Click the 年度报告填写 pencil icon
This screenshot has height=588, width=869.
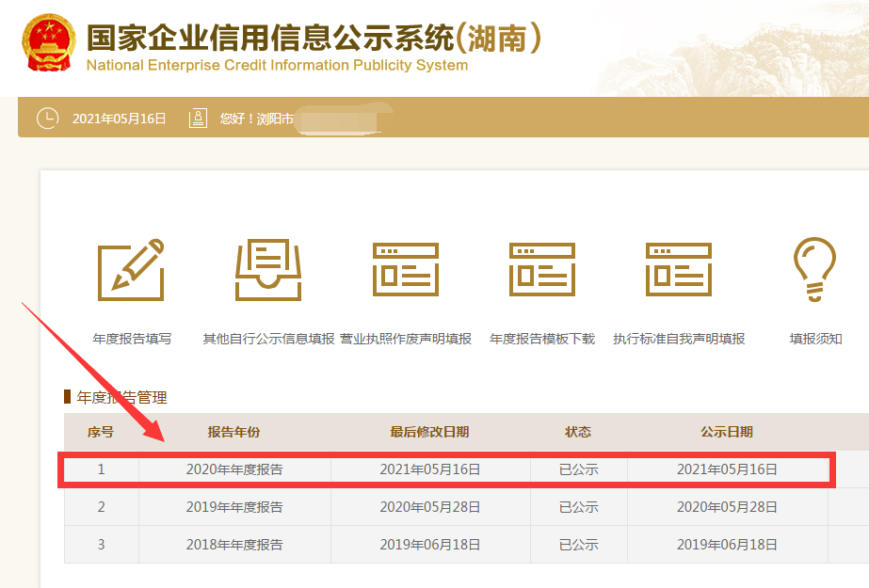click(x=132, y=270)
